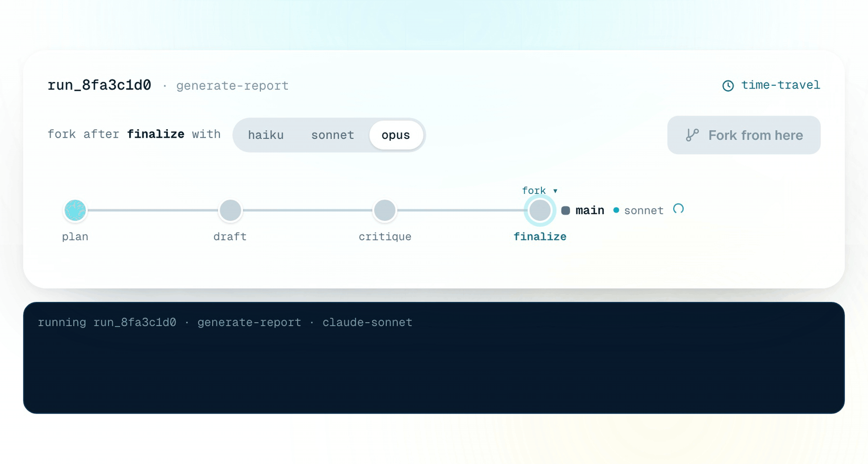Select the critique step node
868x464 pixels.
385,210
